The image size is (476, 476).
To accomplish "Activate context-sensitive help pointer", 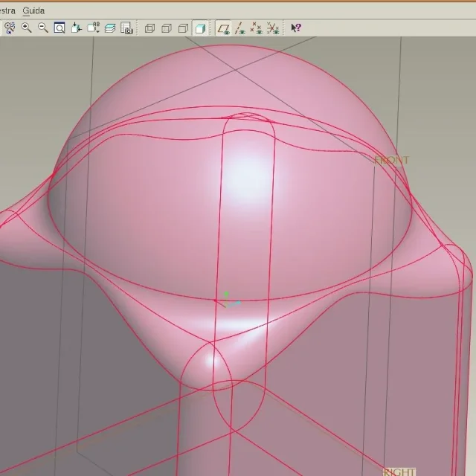I will click(x=296, y=28).
